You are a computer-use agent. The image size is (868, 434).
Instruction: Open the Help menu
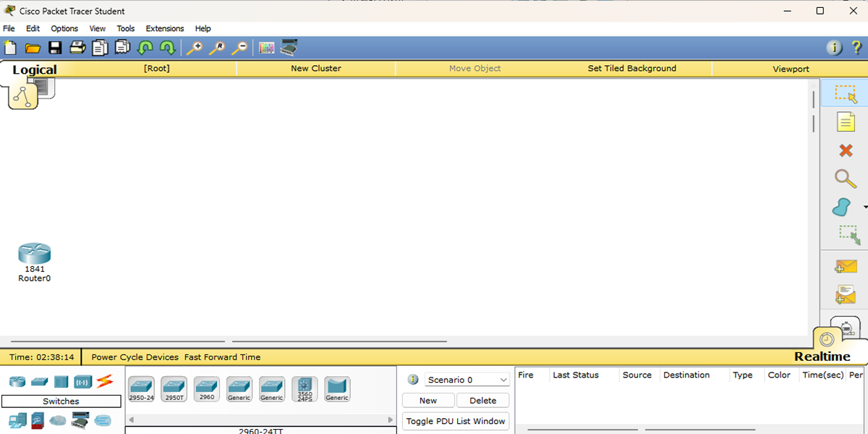[x=203, y=28]
